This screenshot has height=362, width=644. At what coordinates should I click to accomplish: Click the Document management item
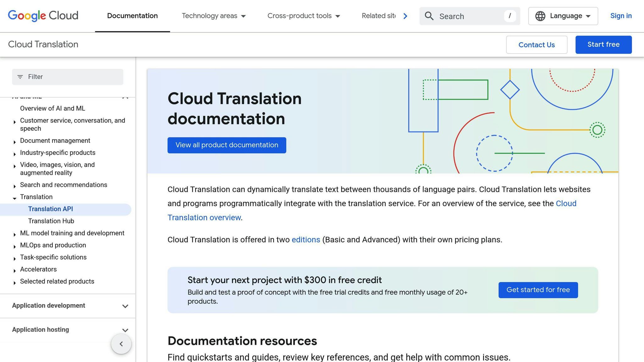point(55,141)
